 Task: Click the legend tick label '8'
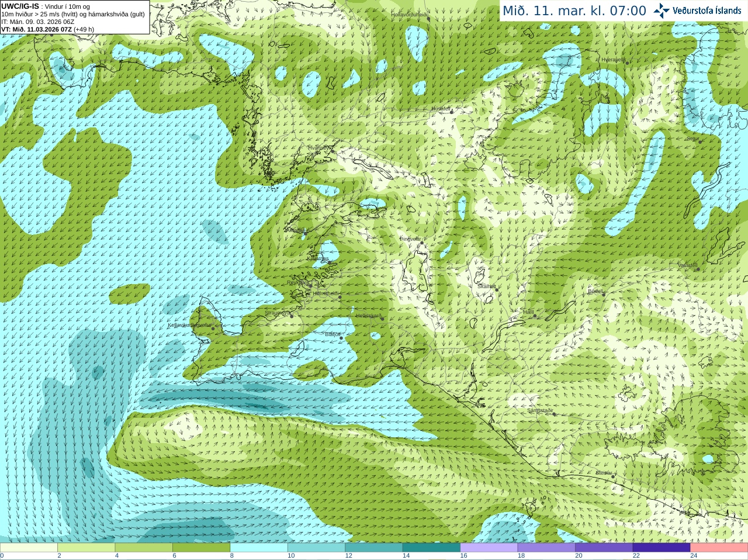(x=231, y=556)
